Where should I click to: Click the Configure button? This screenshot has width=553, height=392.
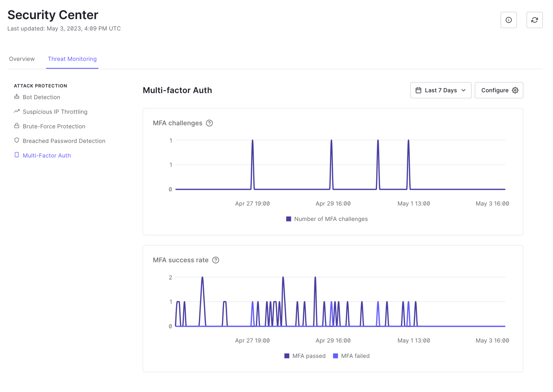pyautogui.click(x=499, y=90)
